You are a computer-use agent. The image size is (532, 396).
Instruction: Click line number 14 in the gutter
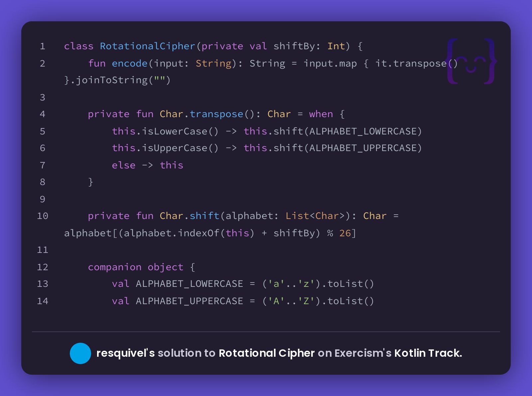pos(43,301)
